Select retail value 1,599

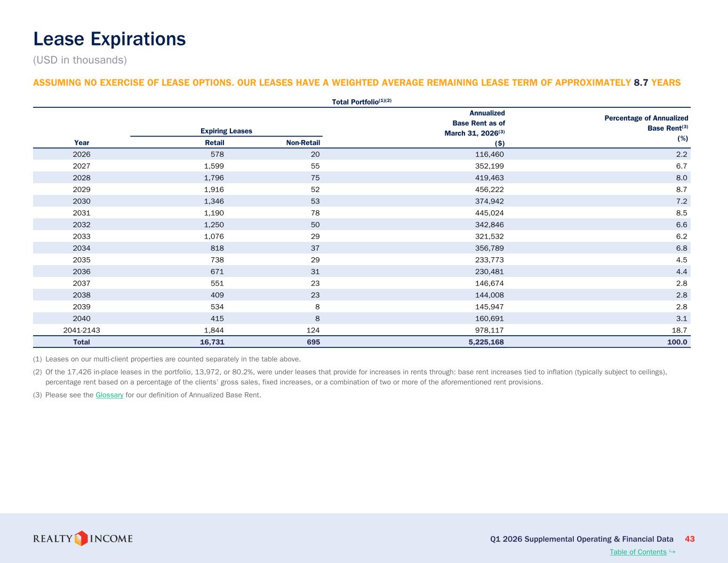pos(214,166)
